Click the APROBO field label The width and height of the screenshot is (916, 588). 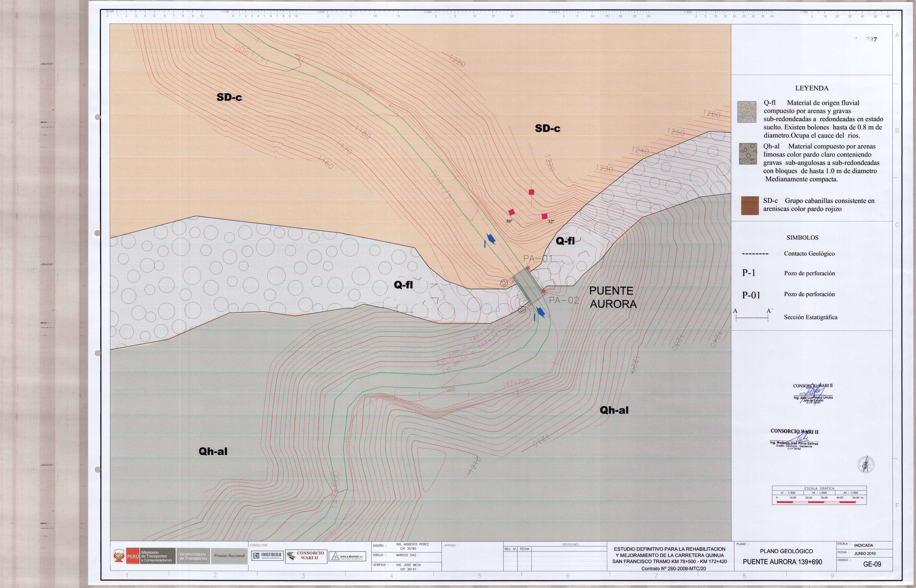point(451,546)
